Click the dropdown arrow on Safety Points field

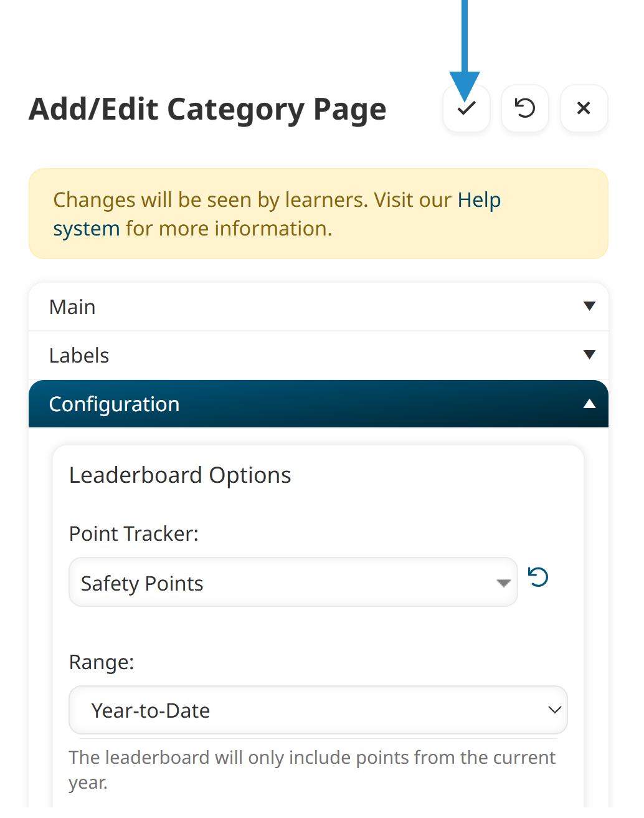(x=502, y=583)
